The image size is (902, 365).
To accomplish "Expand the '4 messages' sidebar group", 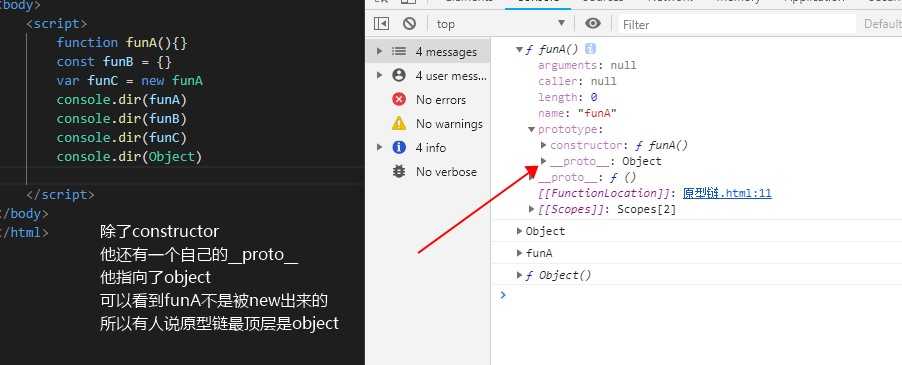I will coord(379,51).
